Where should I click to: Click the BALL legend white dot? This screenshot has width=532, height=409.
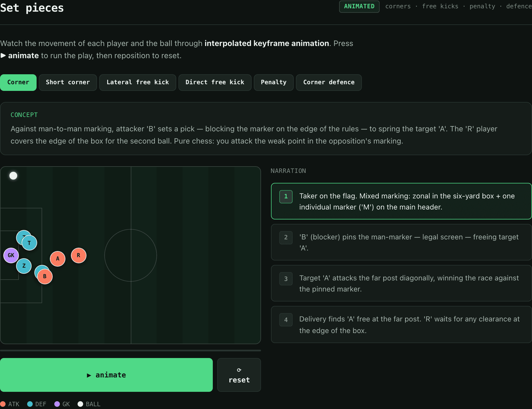(x=80, y=404)
